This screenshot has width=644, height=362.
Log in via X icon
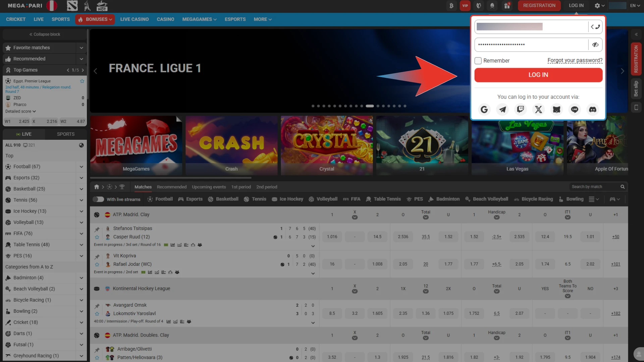538,110
